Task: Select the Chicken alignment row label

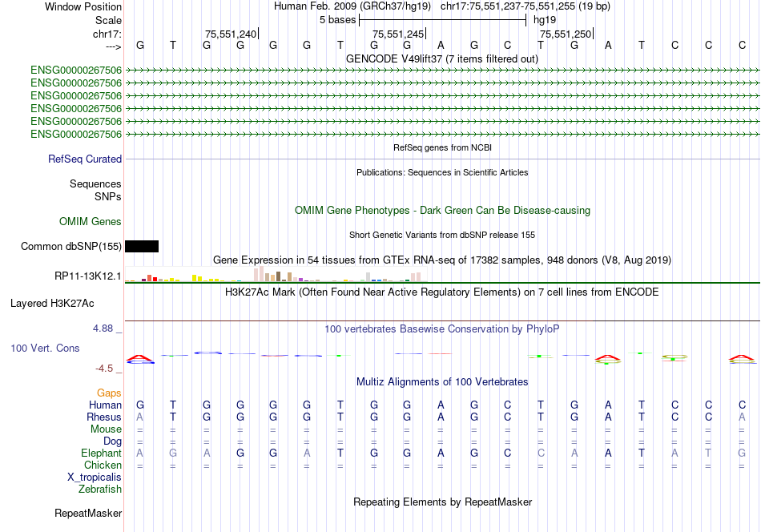Action: pos(103,465)
